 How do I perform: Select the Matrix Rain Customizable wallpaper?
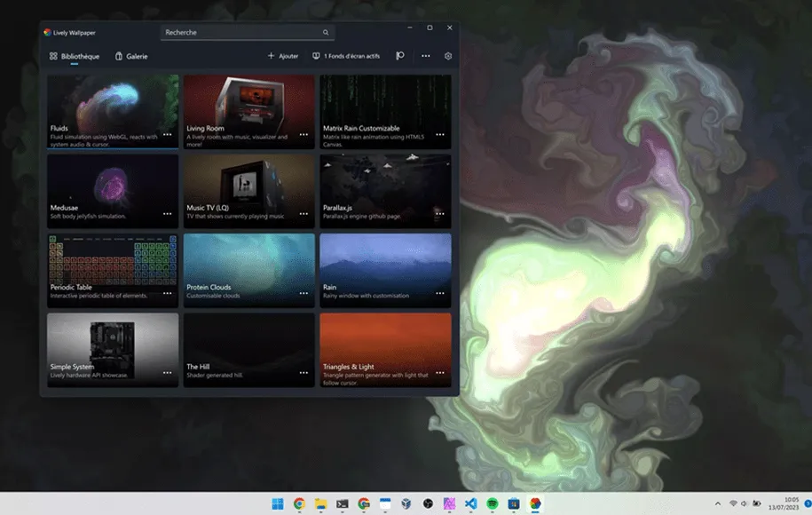(385, 102)
